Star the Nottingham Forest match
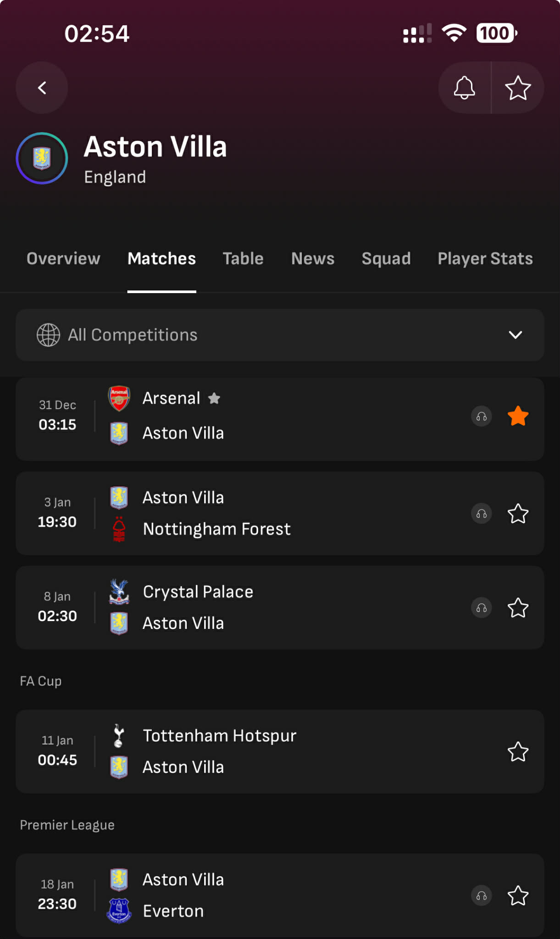Image resolution: width=560 pixels, height=939 pixels. pos(518,514)
